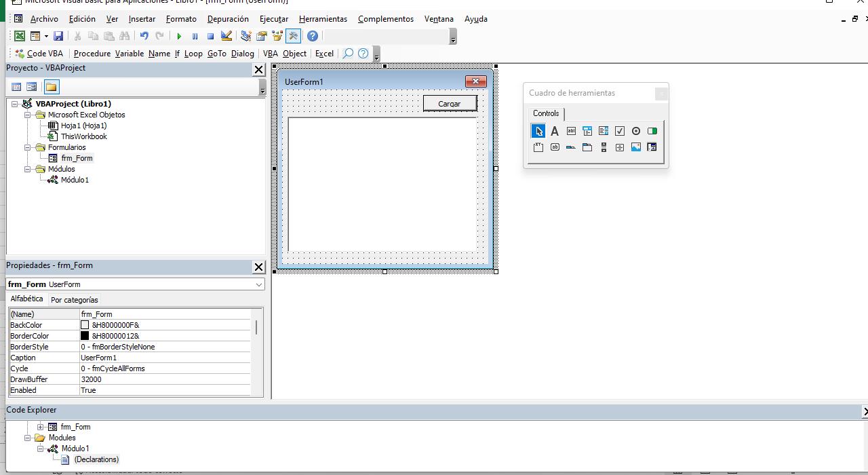This screenshot has height=475, width=868.
Task: Open the Object Browser icon
Action: tap(277, 36)
